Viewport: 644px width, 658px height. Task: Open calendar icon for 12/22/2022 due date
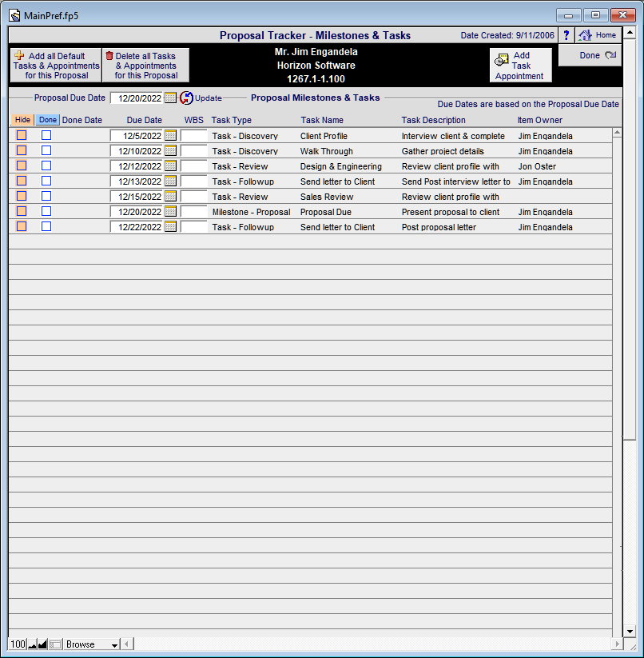coord(170,226)
